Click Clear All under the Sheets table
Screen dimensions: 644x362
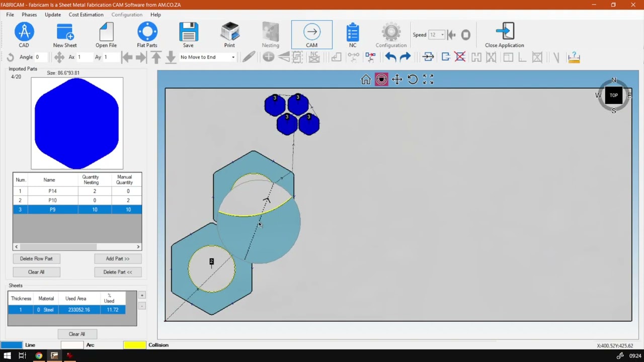77,334
